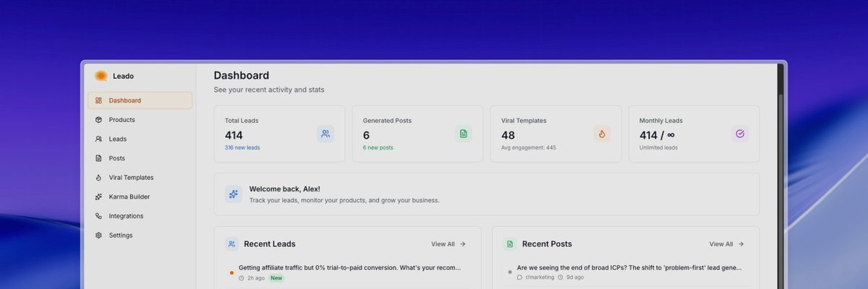Open the affiliate traffic lead entry

click(x=349, y=267)
